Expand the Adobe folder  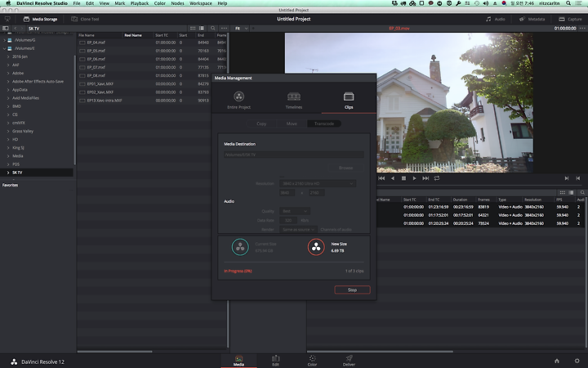tap(8, 74)
